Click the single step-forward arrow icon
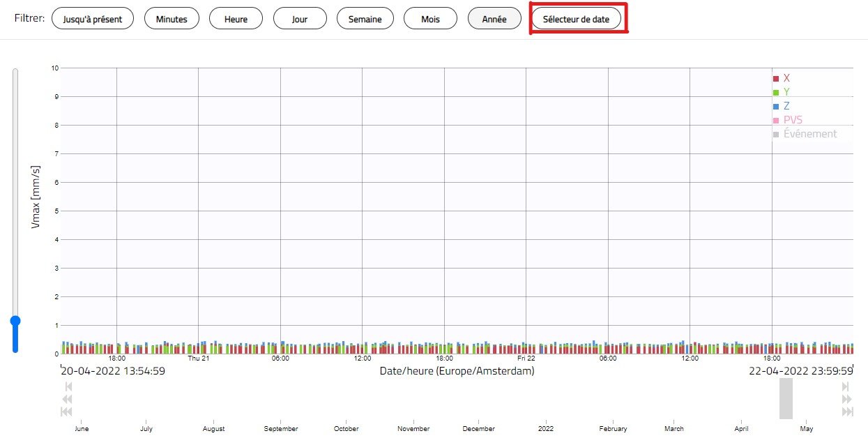The width and height of the screenshot is (868, 438). pos(846,386)
